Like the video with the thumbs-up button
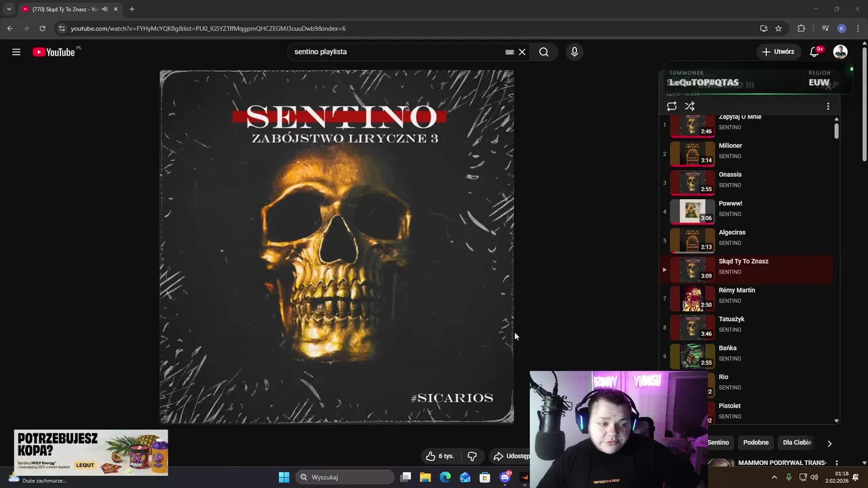 pyautogui.click(x=439, y=456)
